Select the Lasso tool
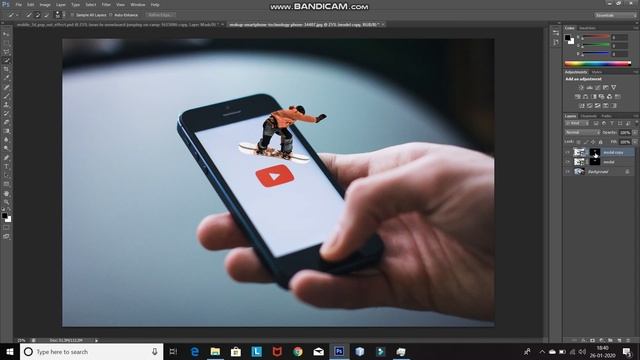Viewport: 640px width, 360px height. click(x=6, y=52)
